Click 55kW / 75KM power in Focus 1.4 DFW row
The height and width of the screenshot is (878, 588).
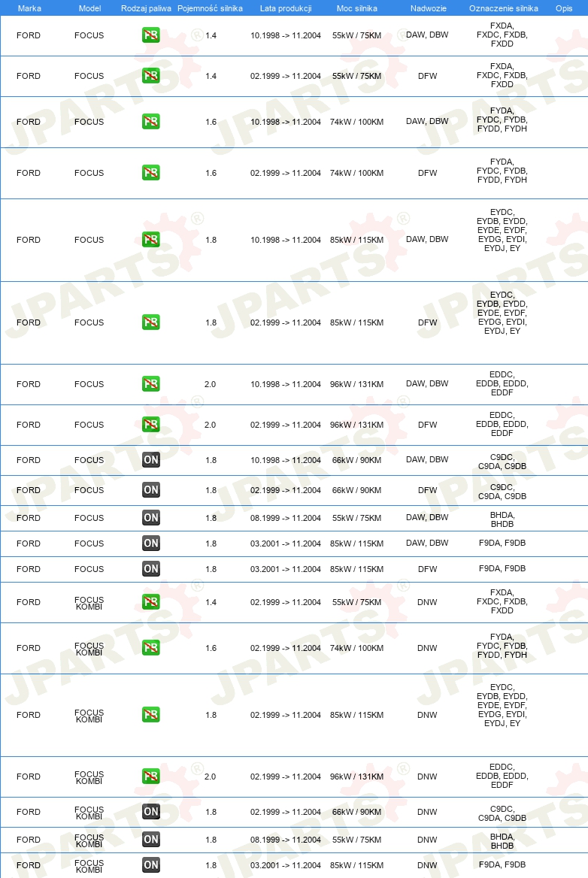point(356,76)
